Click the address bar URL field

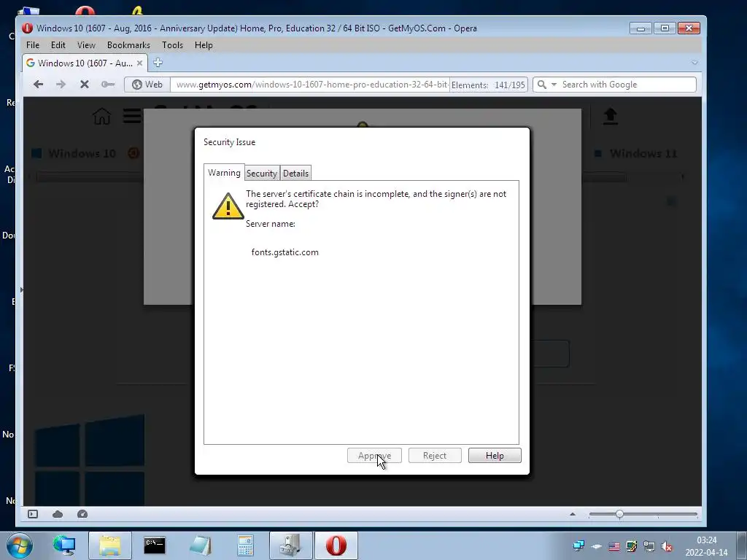[310, 85]
